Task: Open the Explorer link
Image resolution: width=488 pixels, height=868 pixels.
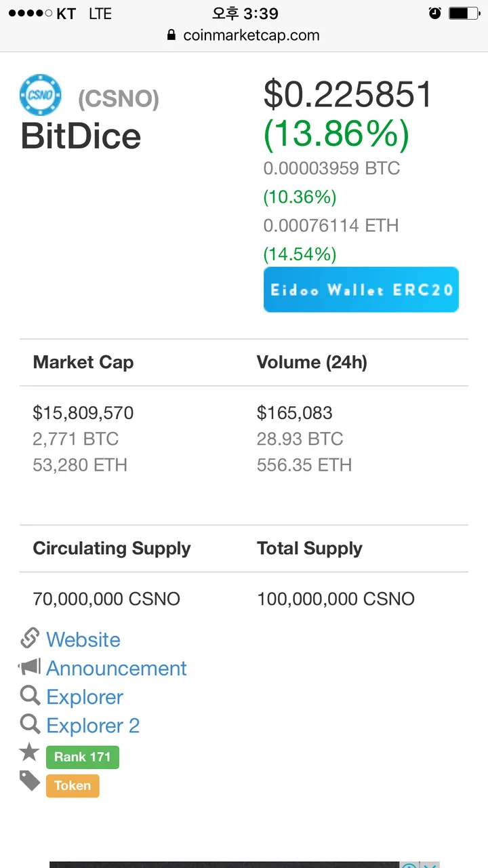Action: pyautogui.click(x=85, y=696)
